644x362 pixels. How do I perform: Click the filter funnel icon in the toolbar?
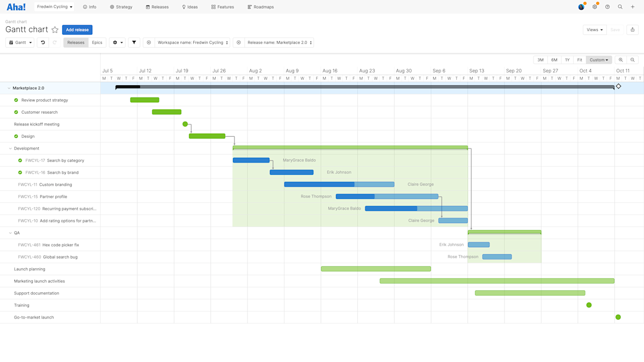[134, 42]
